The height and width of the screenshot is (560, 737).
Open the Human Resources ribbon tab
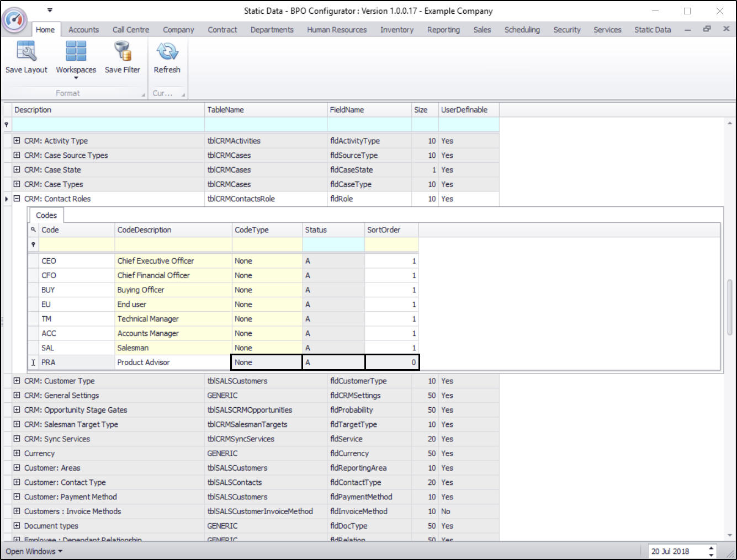coord(337,30)
